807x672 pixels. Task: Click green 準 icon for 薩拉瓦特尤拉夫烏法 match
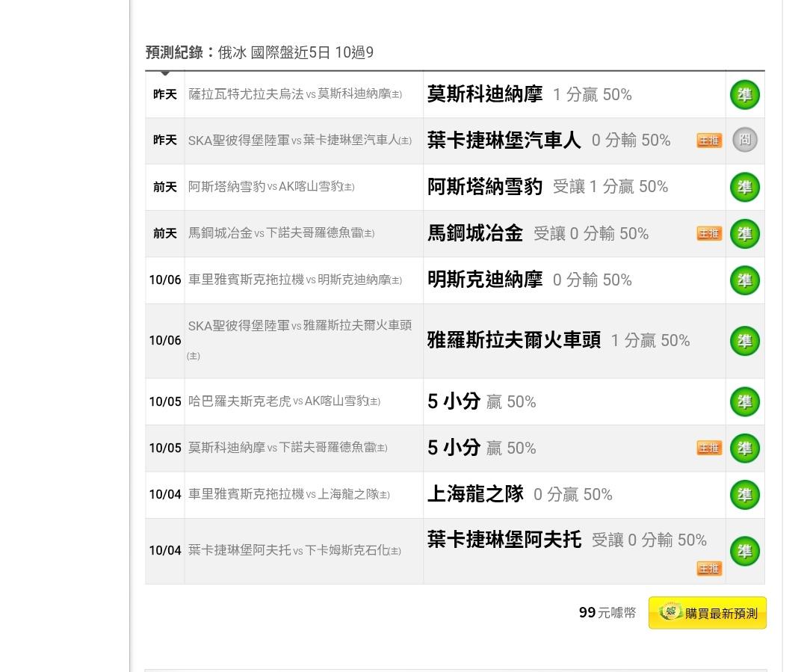[x=744, y=95]
